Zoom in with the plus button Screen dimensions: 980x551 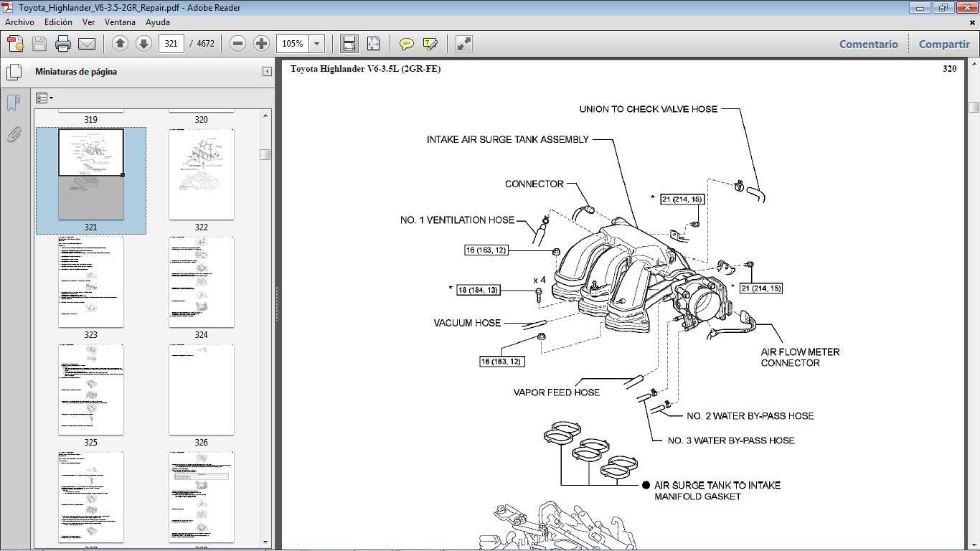tap(261, 44)
